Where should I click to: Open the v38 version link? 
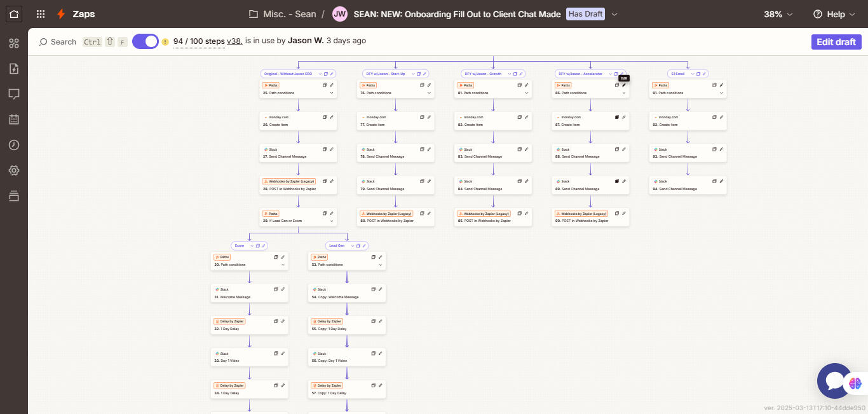(x=234, y=41)
